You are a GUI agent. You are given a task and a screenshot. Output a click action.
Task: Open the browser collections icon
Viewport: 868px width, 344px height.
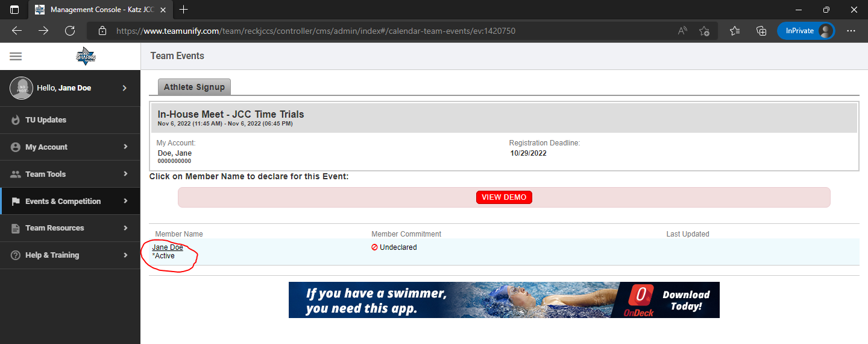pyautogui.click(x=761, y=31)
